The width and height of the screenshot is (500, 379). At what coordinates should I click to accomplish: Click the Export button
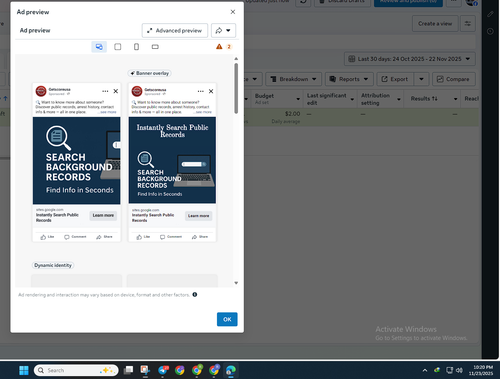pos(395,79)
